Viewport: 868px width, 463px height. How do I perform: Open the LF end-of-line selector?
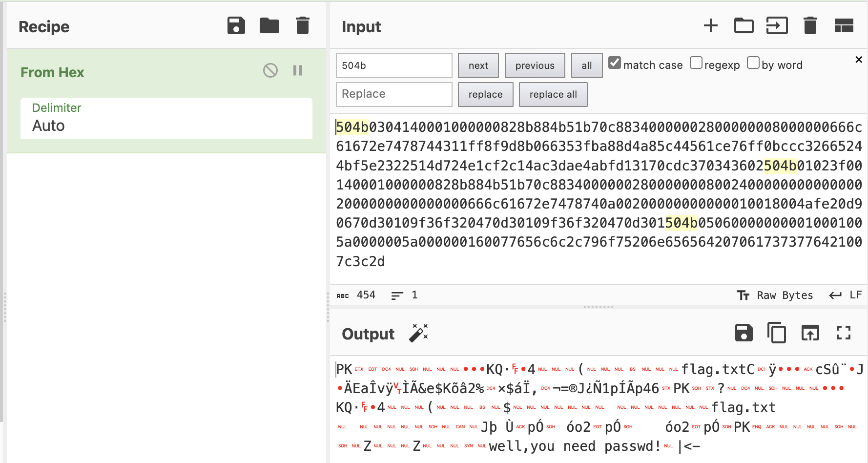pos(846,295)
